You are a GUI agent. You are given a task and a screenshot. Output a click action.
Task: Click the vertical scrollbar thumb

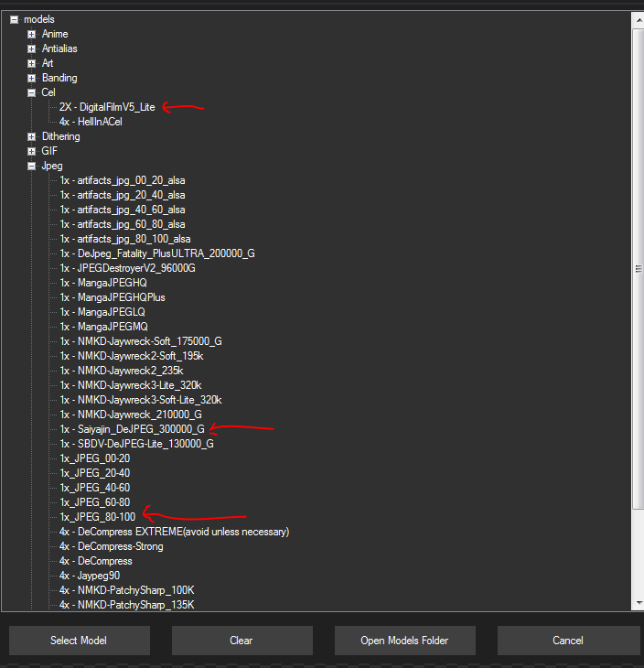tap(639, 269)
